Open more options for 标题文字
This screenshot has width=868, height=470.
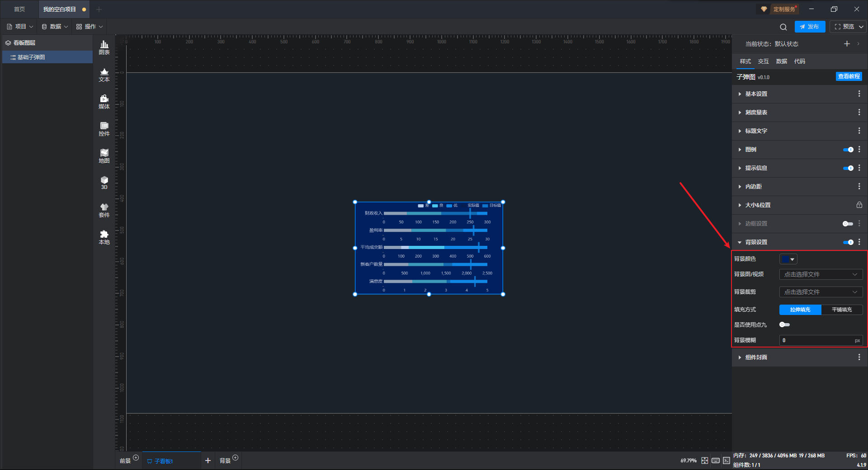coord(859,131)
